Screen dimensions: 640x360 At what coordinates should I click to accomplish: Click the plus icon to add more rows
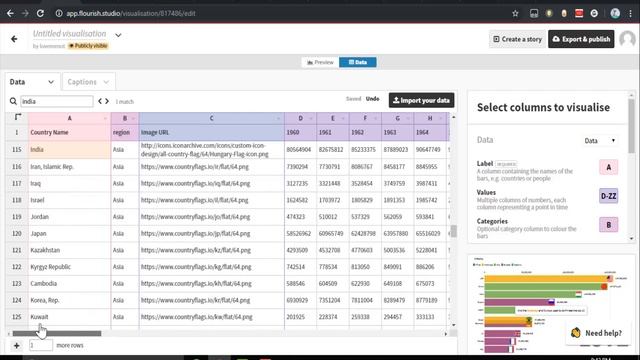(16, 346)
